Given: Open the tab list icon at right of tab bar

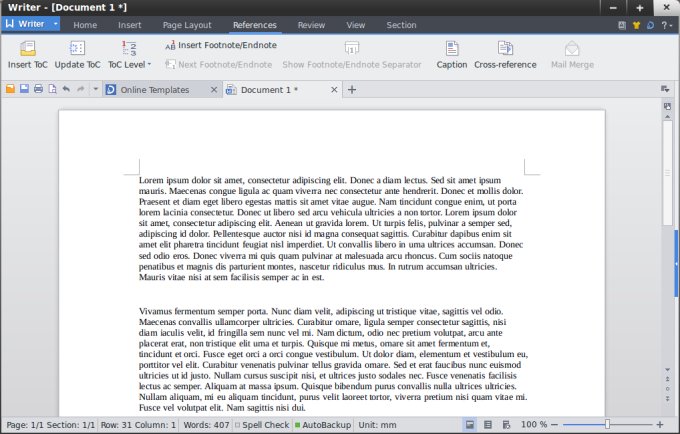Looking at the screenshot, I should (x=665, y=89).
